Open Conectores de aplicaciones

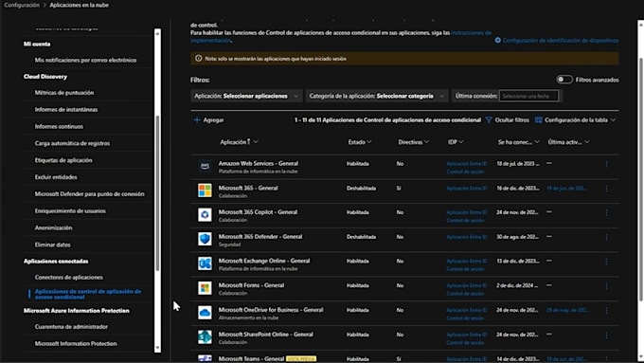pos(68,278)
